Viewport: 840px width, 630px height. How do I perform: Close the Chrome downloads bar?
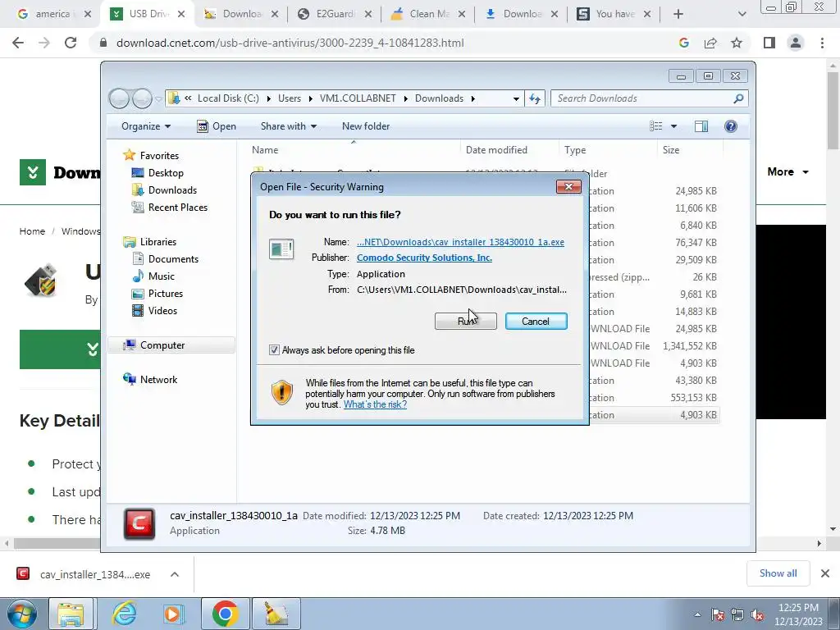[825, 573]
